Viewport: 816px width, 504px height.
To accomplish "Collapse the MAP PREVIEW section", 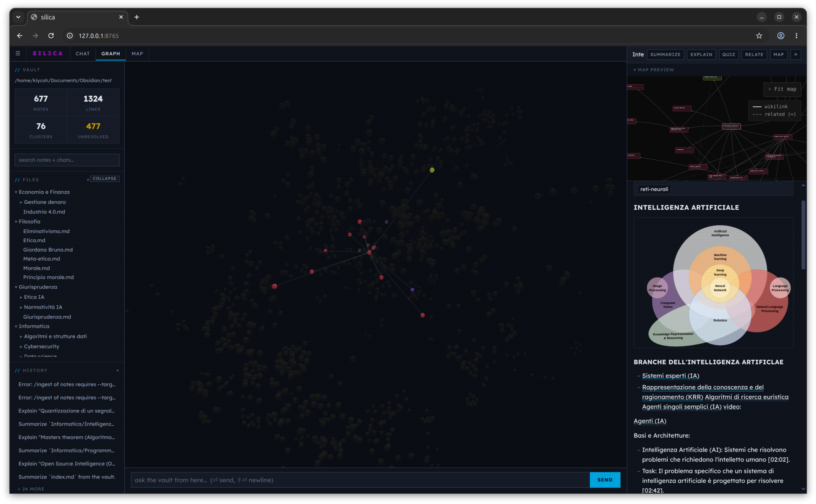I will point(653,70).
